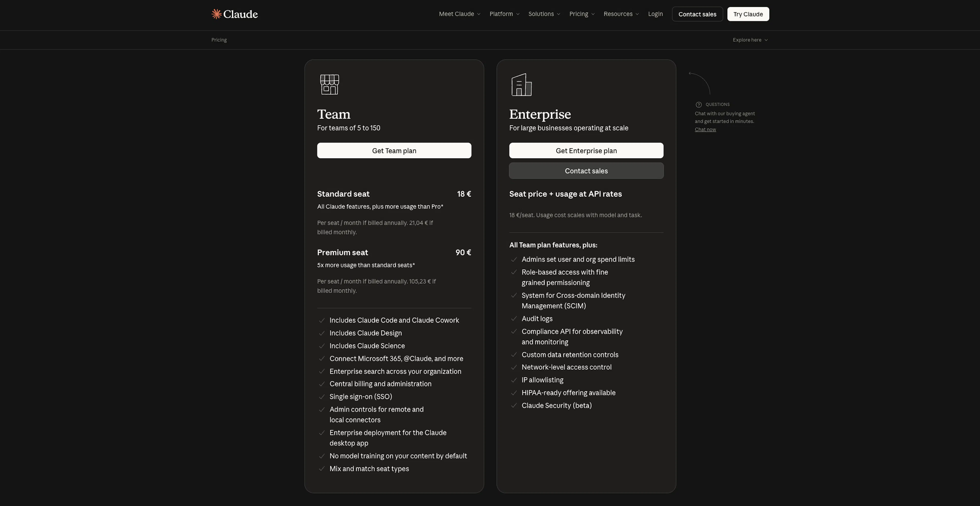Click the 18 € standard seat price
This screenshot has height=506, width=980.
click(464, 194)
